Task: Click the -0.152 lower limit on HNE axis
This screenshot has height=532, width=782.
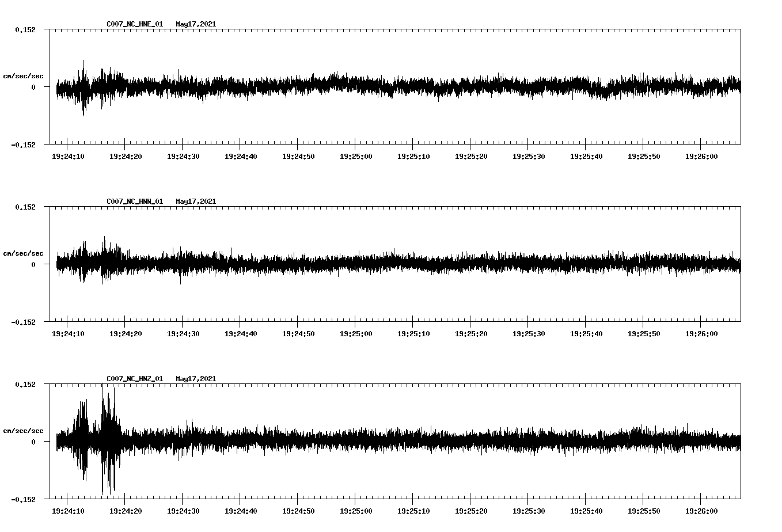Action: point(23,145)
